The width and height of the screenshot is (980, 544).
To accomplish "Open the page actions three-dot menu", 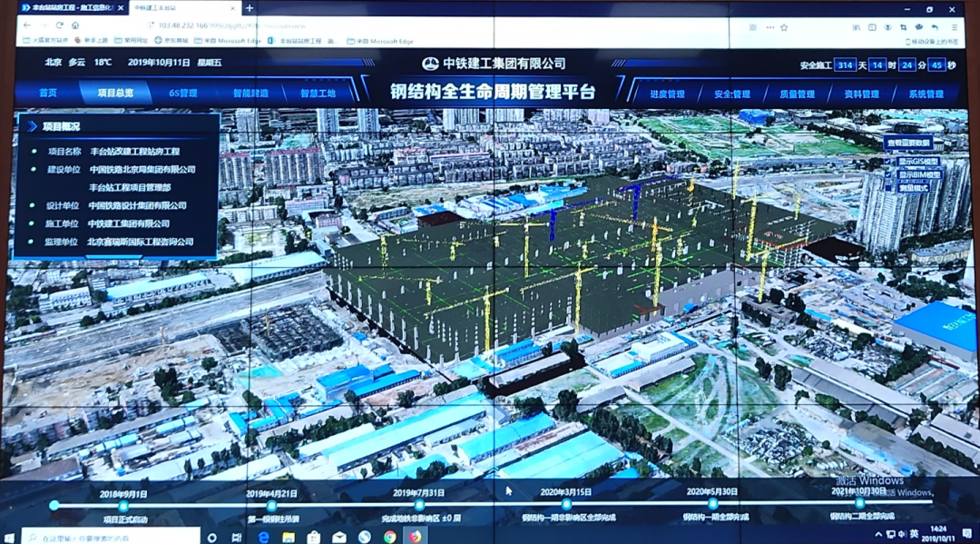I will pyautogui.click(x=770, y=27).
